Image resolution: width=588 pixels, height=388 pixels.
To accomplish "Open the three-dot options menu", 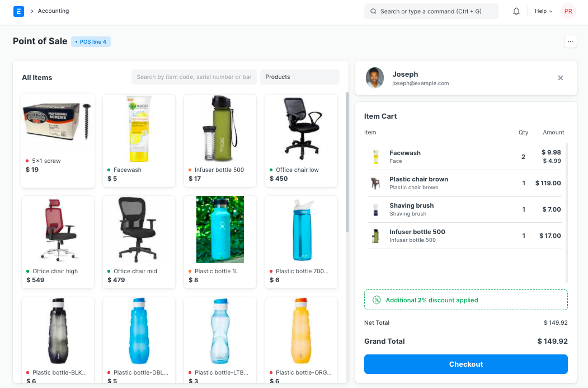I will pos(570,41).
